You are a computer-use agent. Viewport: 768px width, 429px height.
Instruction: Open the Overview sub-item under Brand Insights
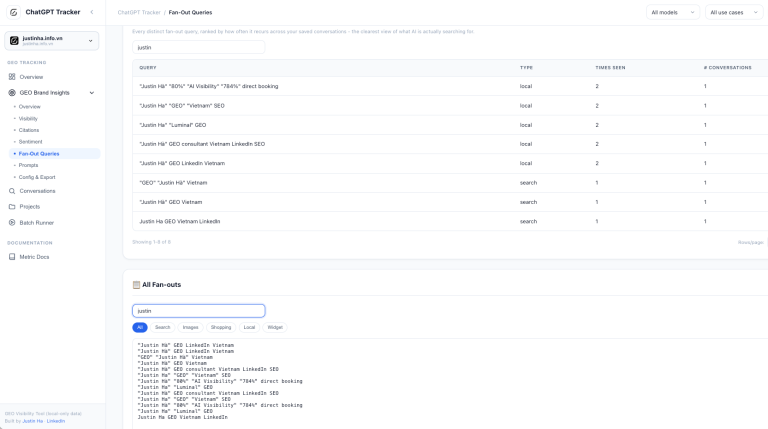click(x=29, y=107)
